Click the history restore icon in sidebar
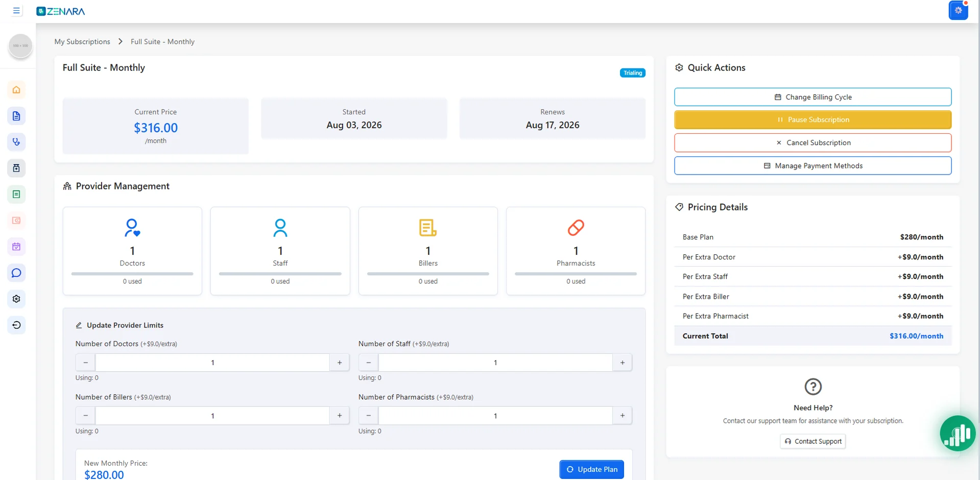Viewport: 980px width, 480px height. 16,325
